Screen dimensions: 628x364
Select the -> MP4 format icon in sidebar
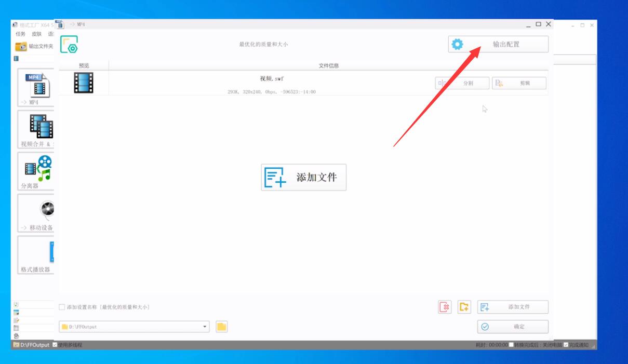(x=36, y=87)
